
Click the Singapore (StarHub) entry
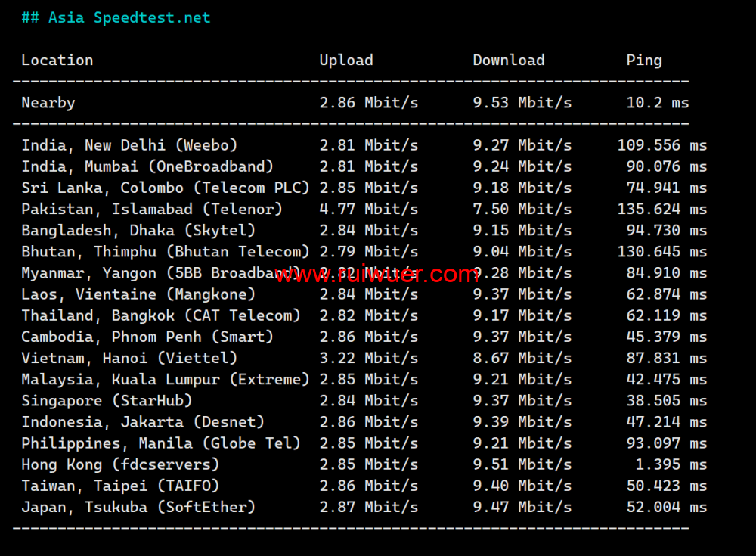[107, 400]
